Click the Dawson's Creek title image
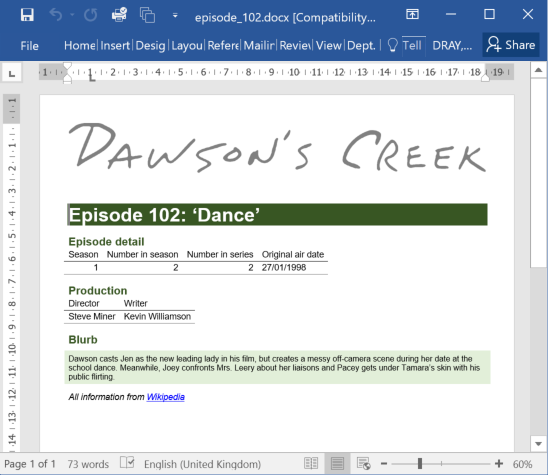Image resolution: width=548 pixels, height=475 pixels. 277,148
